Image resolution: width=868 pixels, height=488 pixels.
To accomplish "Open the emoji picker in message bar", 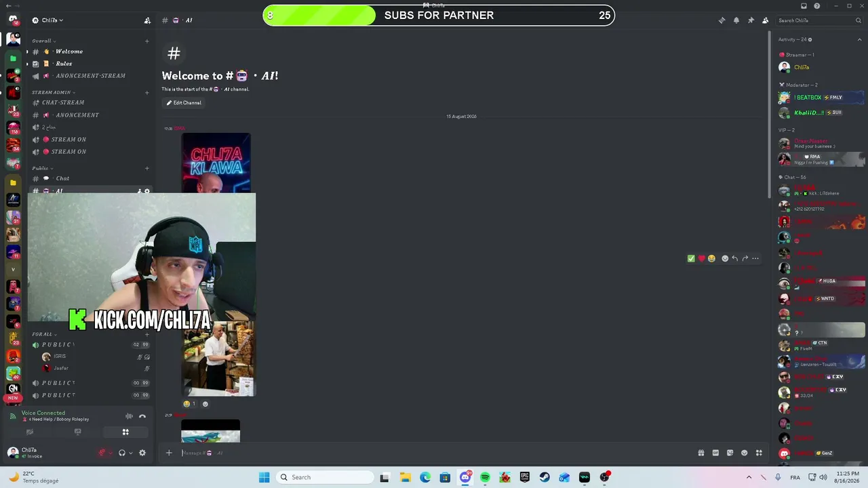I will (x=745, y=453).
